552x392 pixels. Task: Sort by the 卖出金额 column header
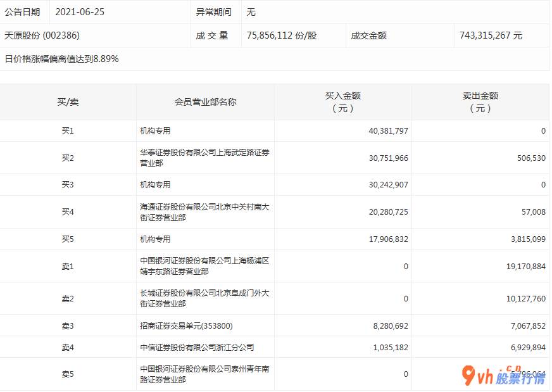480,102
